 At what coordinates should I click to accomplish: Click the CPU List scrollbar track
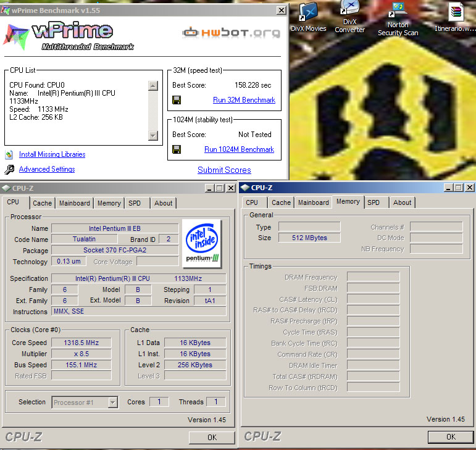point(153,110)
